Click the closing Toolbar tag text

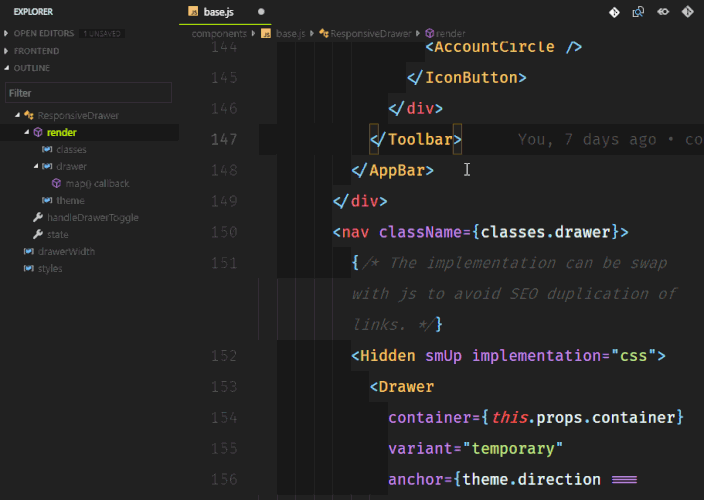[416, 140]
